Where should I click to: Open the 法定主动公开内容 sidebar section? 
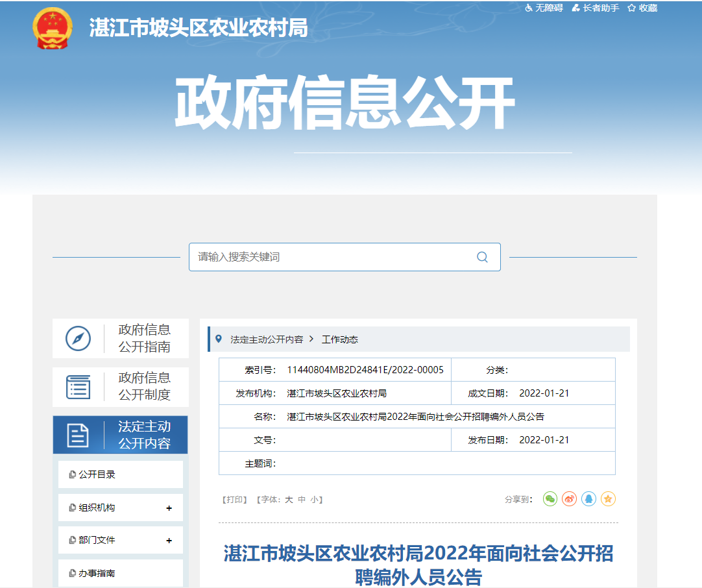120,435
